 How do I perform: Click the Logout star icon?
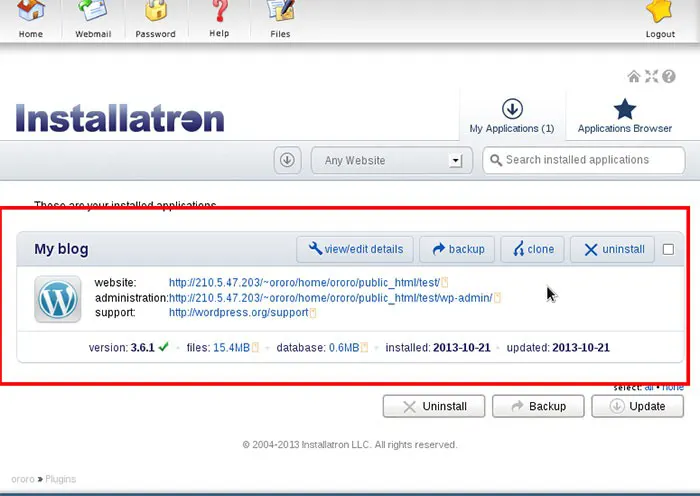click(x=660, y=11)
